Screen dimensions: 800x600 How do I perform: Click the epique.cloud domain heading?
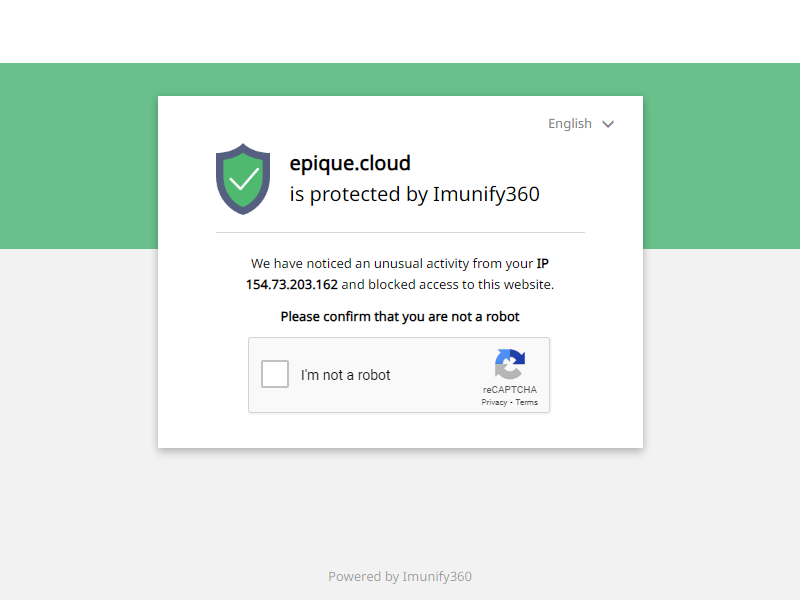350,163
